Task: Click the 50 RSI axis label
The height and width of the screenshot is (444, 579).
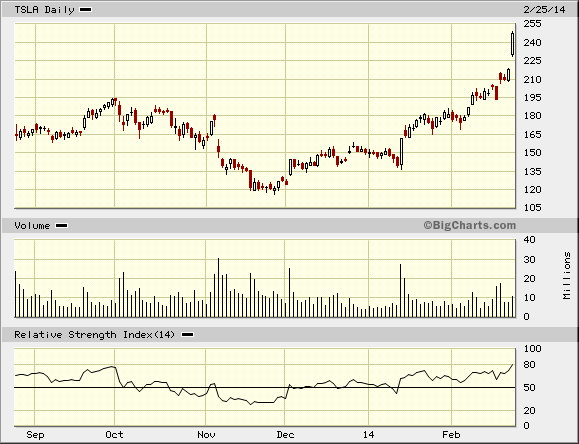Action: pyautogui.click(x=530, y=388)
